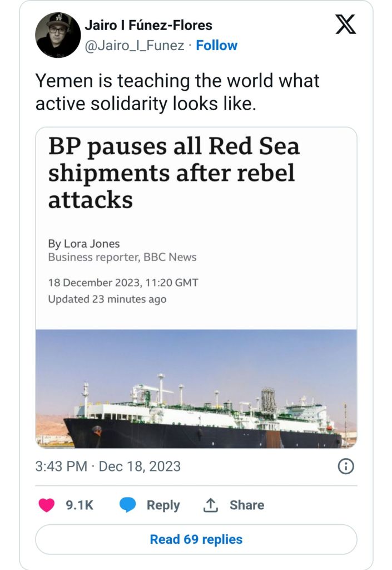Click the tweet text about Yemen solidarity
Image resolution: width=392 pixels, height=570 pixels.
[x=177, y=92]
